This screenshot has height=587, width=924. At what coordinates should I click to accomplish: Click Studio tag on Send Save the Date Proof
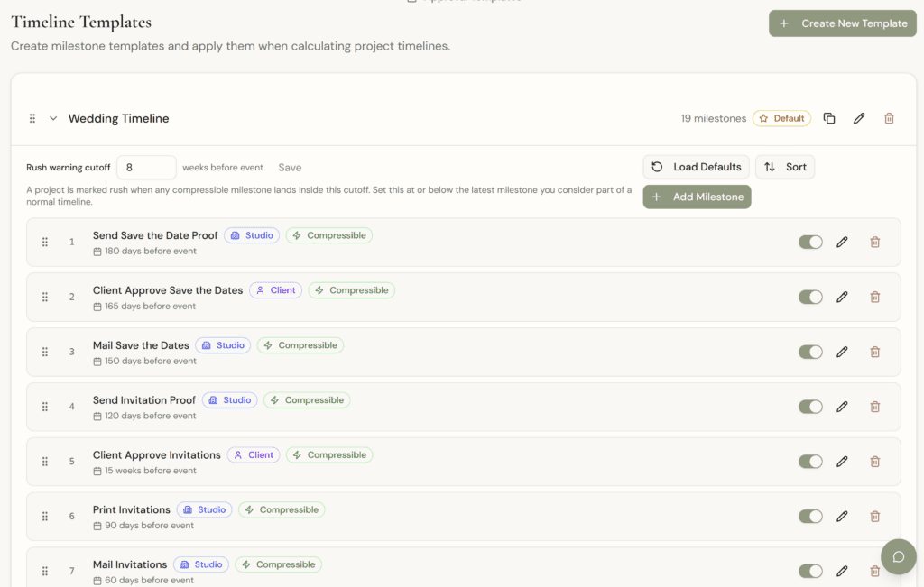pyautogui.click(x=252, y=235)
